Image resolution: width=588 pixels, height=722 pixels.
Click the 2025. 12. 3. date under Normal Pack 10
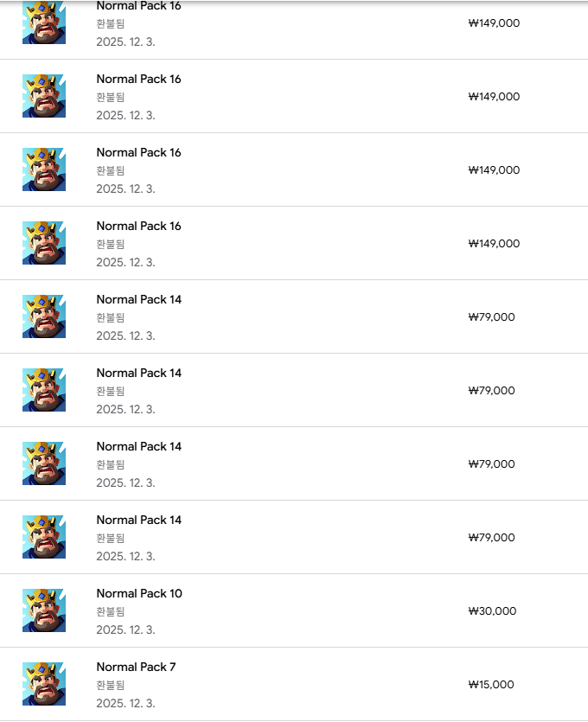(x=125, y=629)
